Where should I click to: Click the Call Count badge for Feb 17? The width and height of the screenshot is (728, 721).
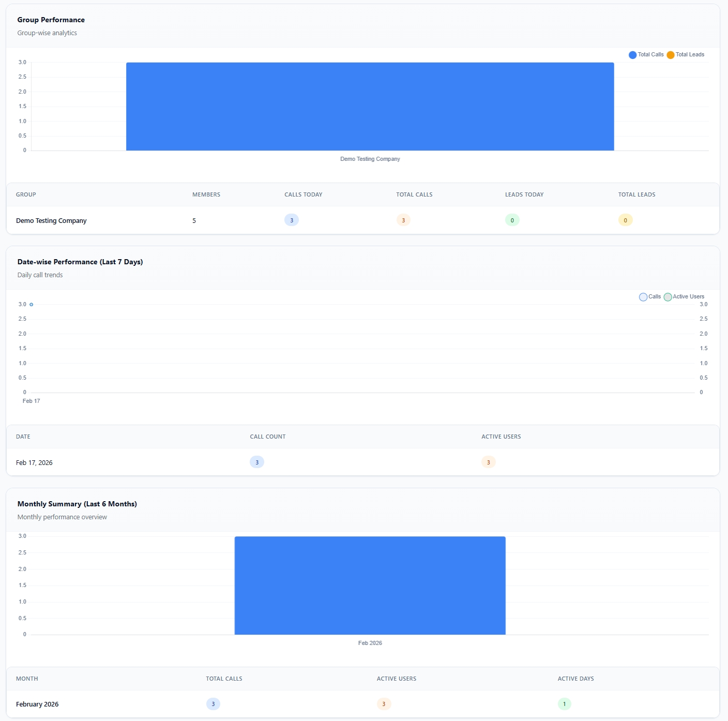point(257,462)
